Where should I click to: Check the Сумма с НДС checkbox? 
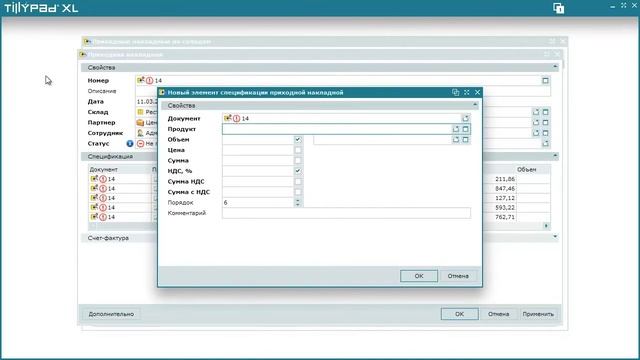point(298,192)
